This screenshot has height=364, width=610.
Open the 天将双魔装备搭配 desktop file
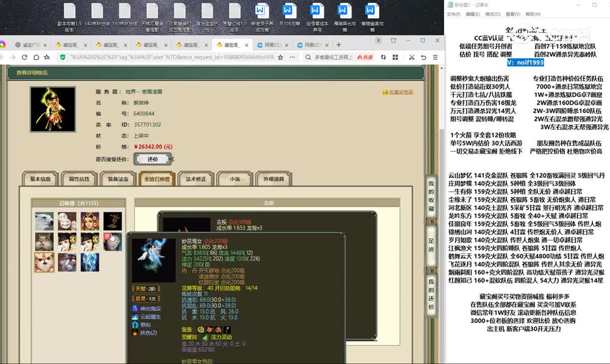(x=152, y=18)
